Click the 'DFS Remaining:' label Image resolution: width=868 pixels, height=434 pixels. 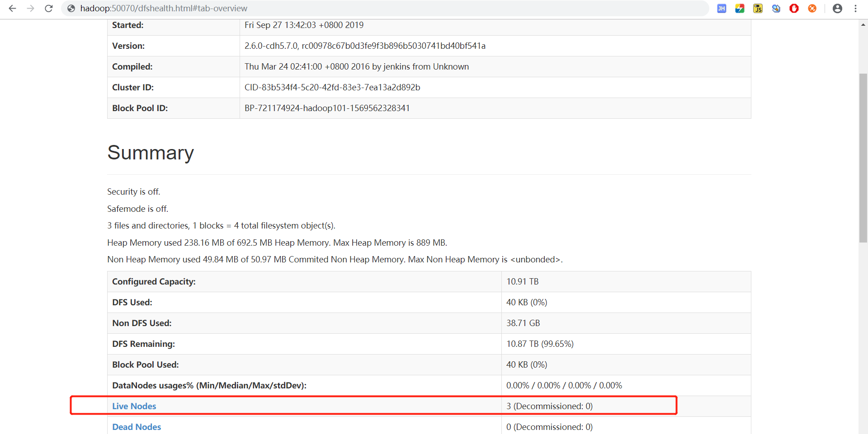tap(143, 344)
